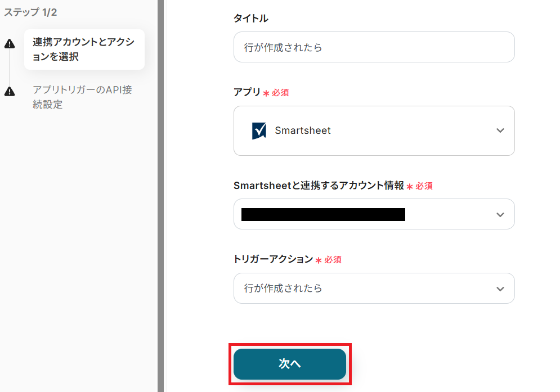Click the ステップ 1/2 heading
The image size is (560, 392).
point(30,12)
